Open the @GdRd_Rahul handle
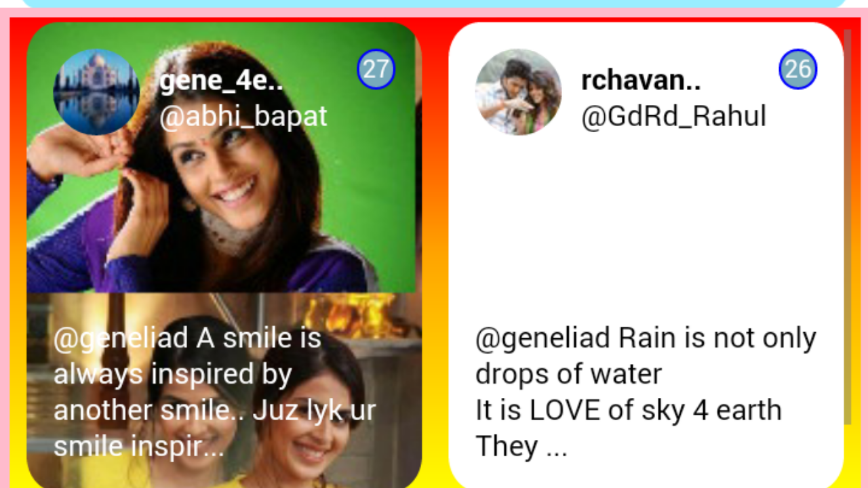Image resolution: width=868 pixels, height=488 pixels. click(x=674, y=117)
